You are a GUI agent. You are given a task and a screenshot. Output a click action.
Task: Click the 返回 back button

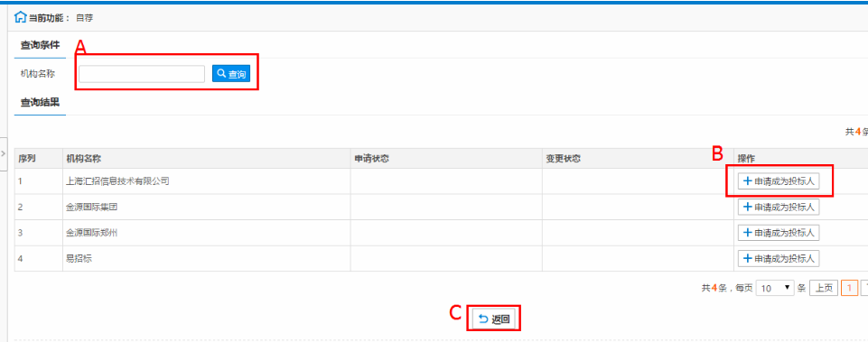coord(494,319)
